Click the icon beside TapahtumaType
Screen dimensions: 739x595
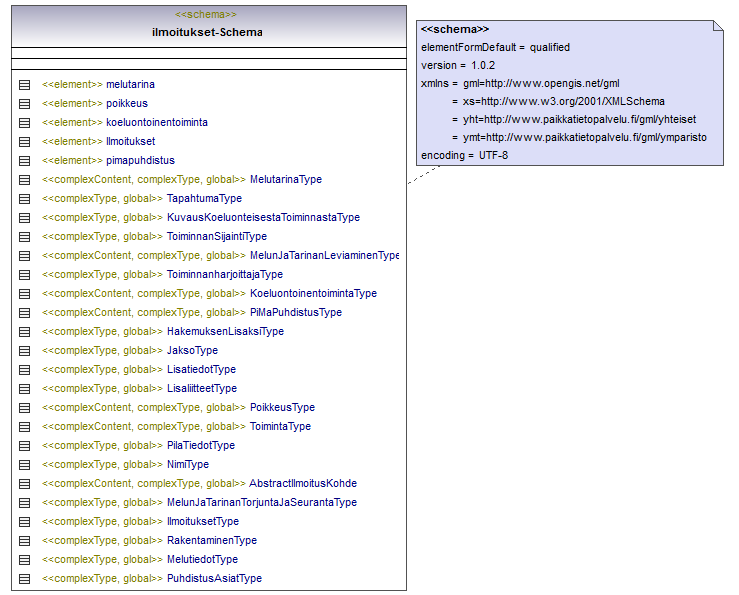coord(25,199)
